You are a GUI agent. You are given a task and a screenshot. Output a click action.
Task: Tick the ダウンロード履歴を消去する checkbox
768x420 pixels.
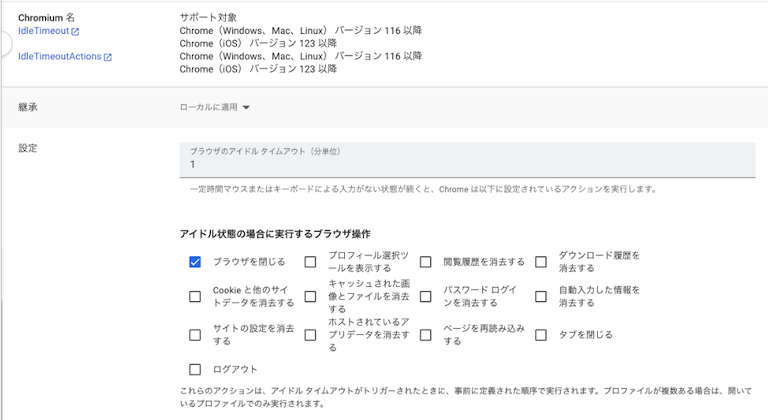(541, 262)
